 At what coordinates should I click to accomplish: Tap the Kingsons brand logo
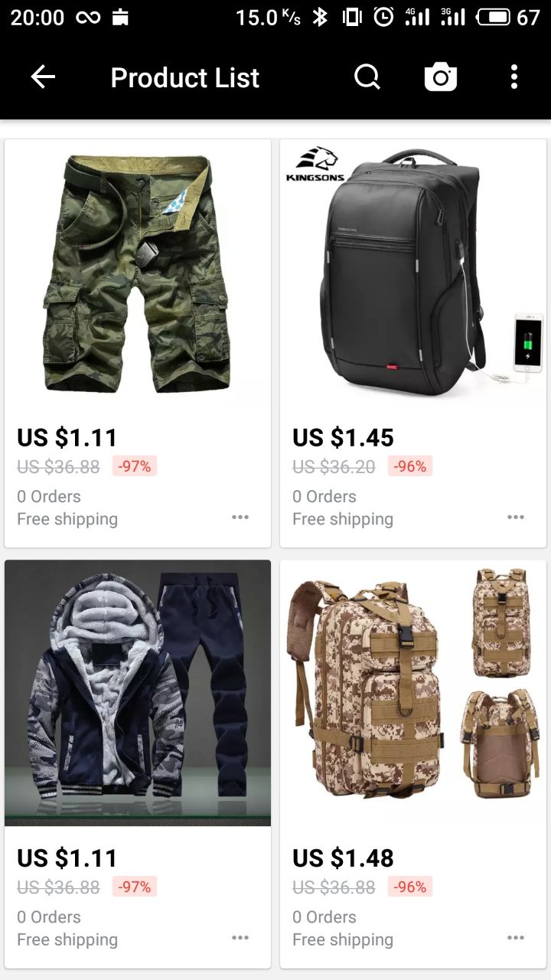[x=315, y=164]
